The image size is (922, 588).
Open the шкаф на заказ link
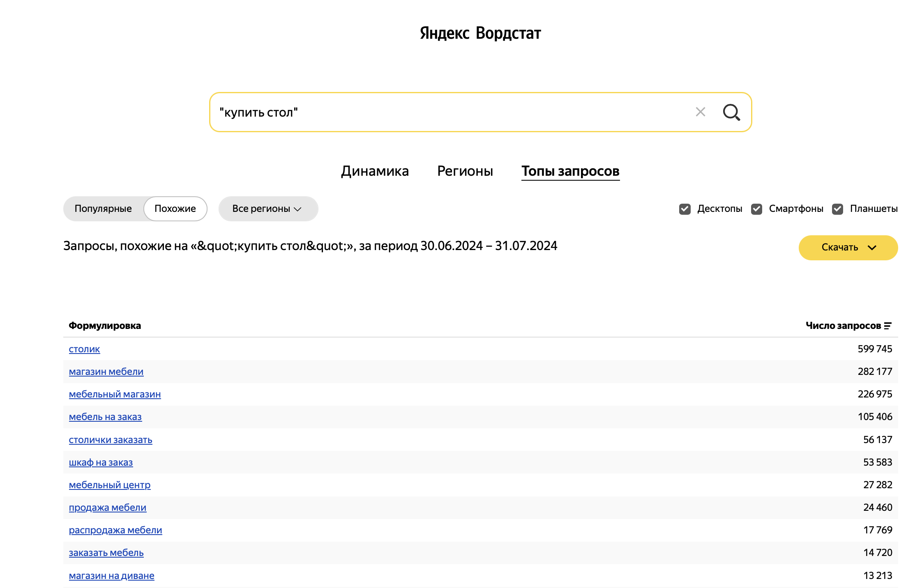tap(101, 462)
